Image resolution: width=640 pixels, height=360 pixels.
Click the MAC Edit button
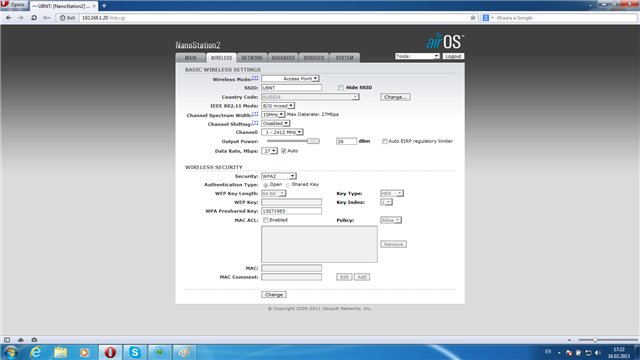pos(344,277)
